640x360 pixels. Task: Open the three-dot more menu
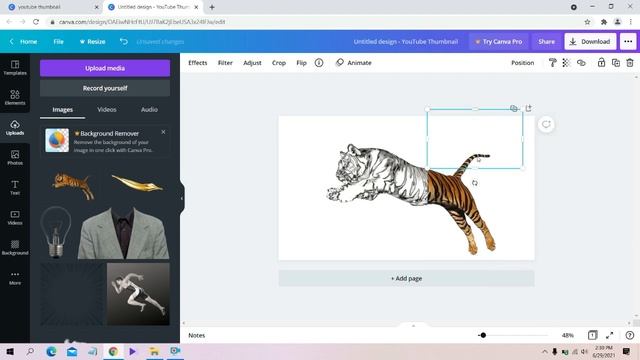tap(628, 42)
